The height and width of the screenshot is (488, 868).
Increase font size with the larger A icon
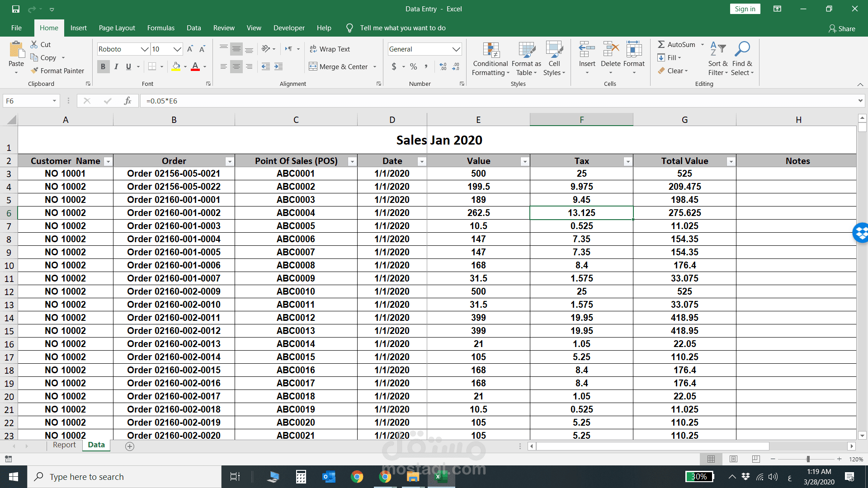click(x=190, y=49)
